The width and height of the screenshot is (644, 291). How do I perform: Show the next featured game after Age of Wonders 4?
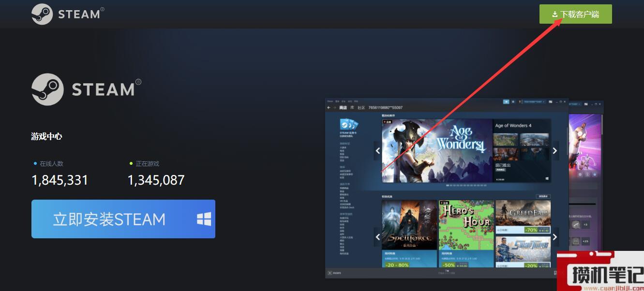(x=555, y=150)
